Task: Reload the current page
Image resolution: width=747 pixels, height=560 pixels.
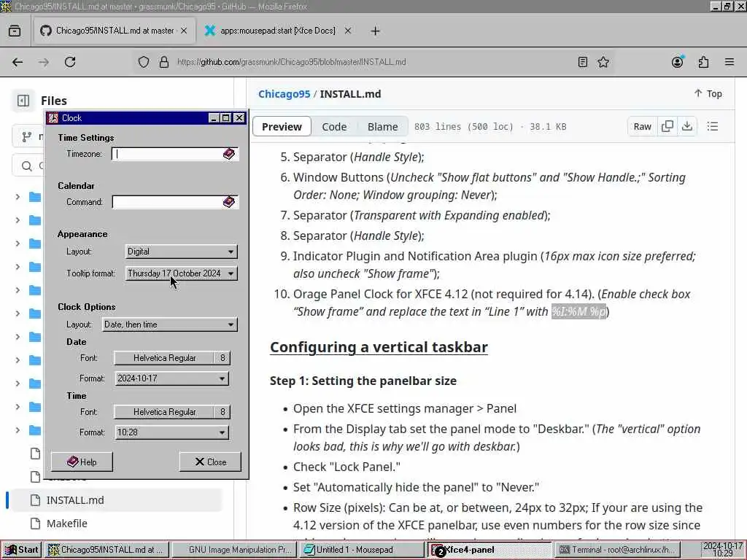Action: tap(70, 62)
